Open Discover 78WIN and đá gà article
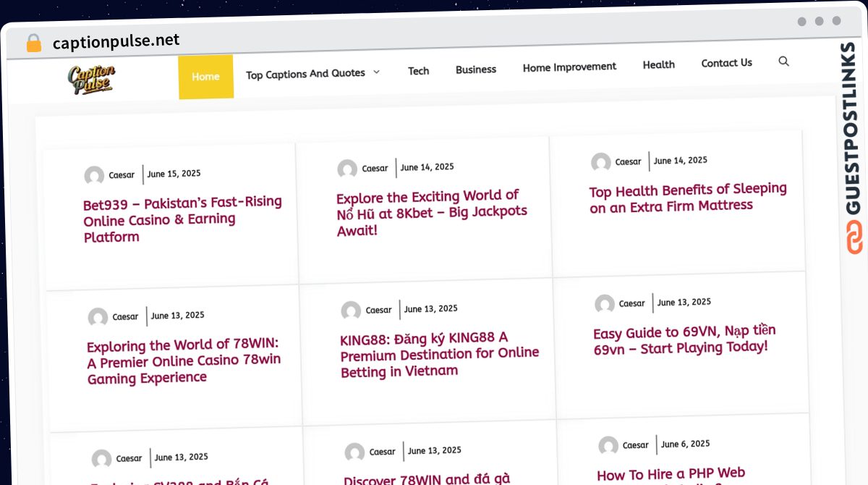 click(427, 479)
